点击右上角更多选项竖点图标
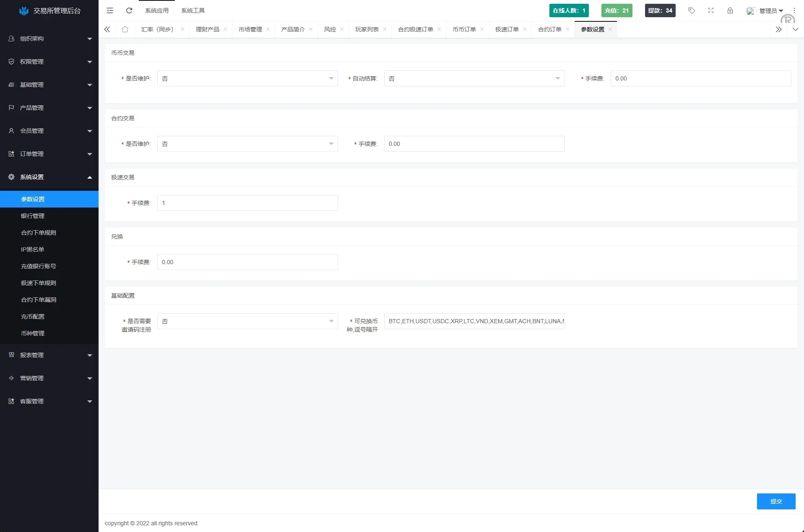 (x=794, y=10)
